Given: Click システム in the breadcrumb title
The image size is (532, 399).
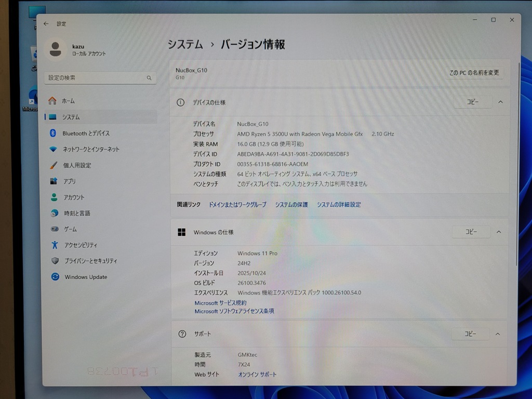Looking at the screenshot, I should coord(185,45).
